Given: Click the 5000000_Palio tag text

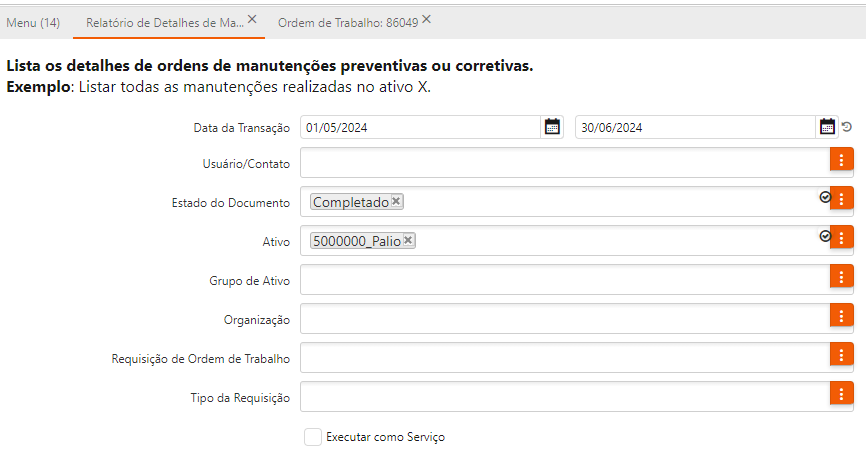Looking at the screenshot, I should tap(357, 241).
